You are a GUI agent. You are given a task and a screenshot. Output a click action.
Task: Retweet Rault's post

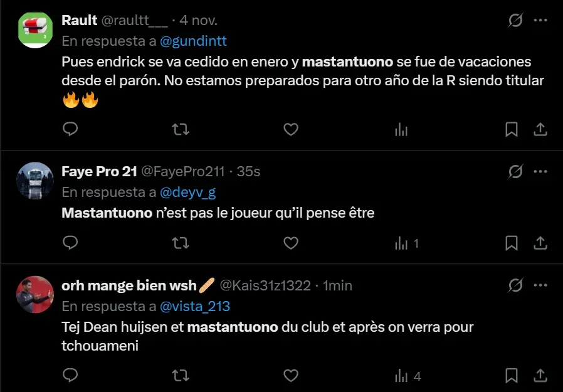pyautogui.click(x=180, y=129)
